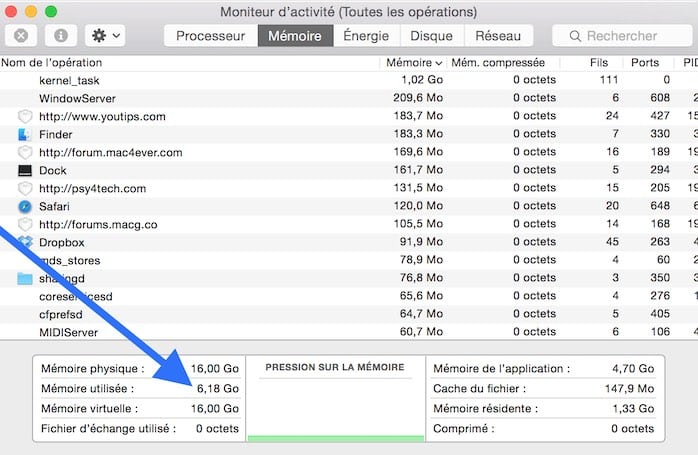The image size is (698, 455).
Task: Click the Rechercher search field
Action: pyautogui.click(x=622, y=36)
